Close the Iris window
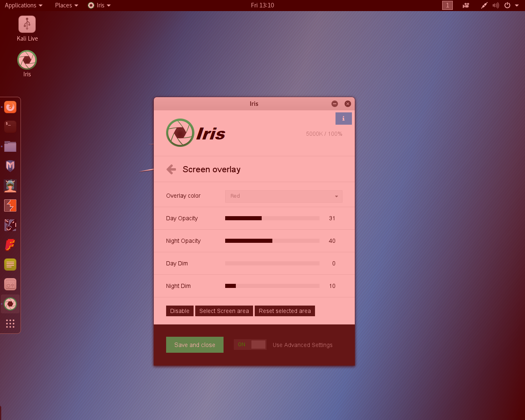The image size is (525, 420). pyautogui.click(x=348, y=104)
